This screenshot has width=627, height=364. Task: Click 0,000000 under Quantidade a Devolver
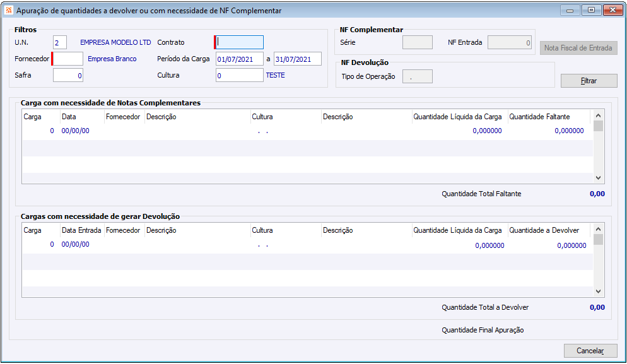[572, 245]
